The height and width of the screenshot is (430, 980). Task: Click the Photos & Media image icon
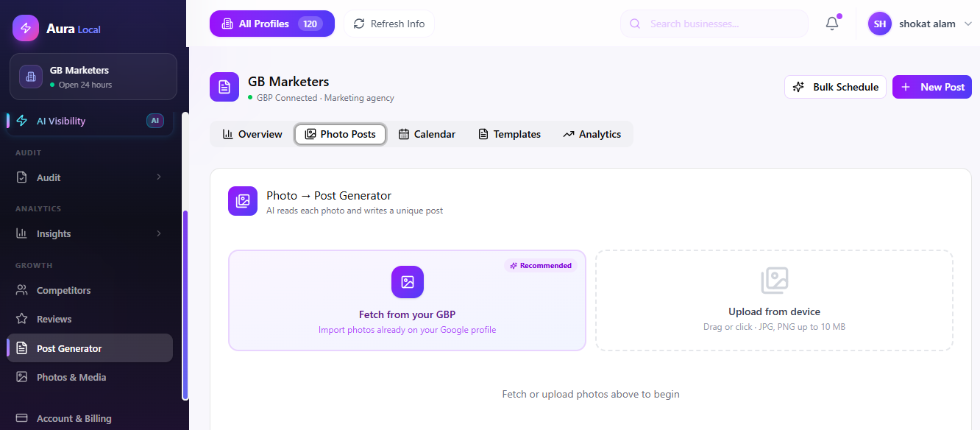pos(22,377)
